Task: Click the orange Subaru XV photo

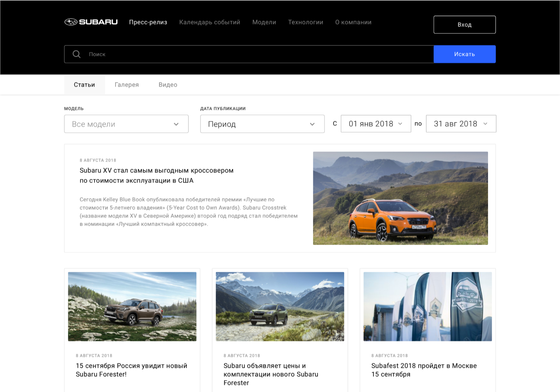Action: (x=400, y=198)
